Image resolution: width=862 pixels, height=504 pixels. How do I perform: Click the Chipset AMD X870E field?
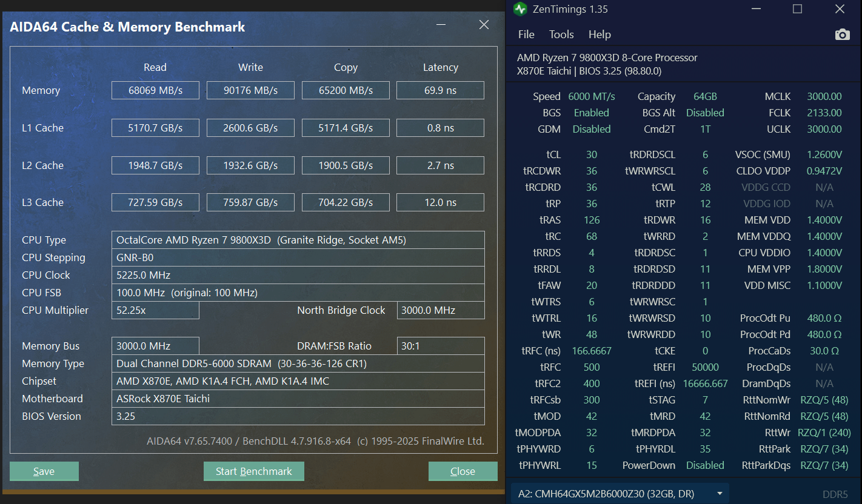click(x=298, y=381)
